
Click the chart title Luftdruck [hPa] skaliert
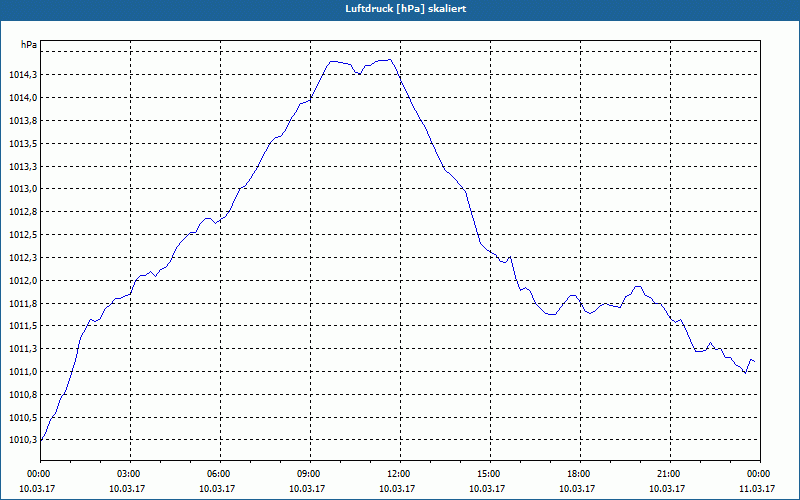tap(406, 9)
